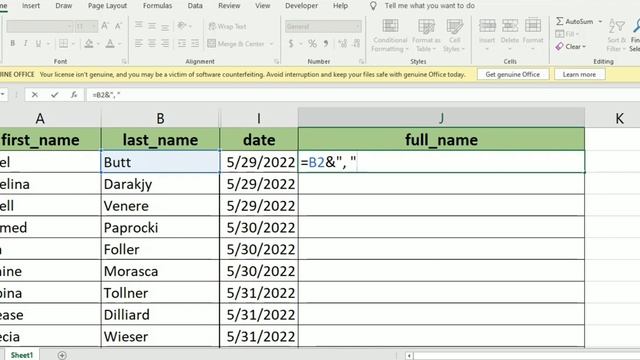This screenshot has width=640, height=360.
Task: Toggle Italic formatting
Action: (x=25, y=43)
